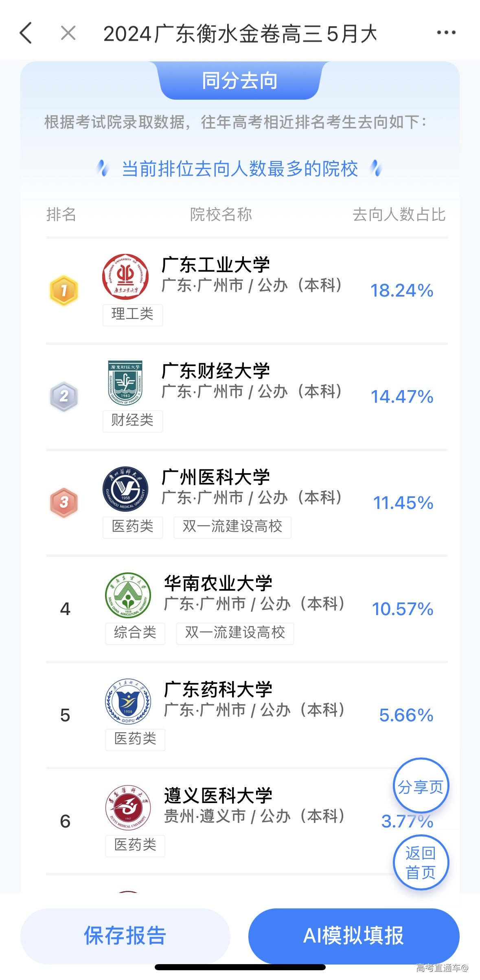
Task: Tap the back arrow icon
Action: (x=26, y=33)
